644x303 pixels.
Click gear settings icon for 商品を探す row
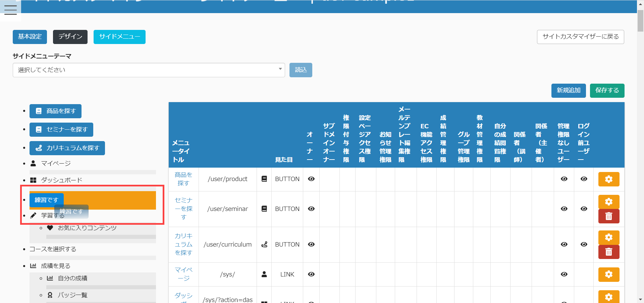tap(608, 179)
